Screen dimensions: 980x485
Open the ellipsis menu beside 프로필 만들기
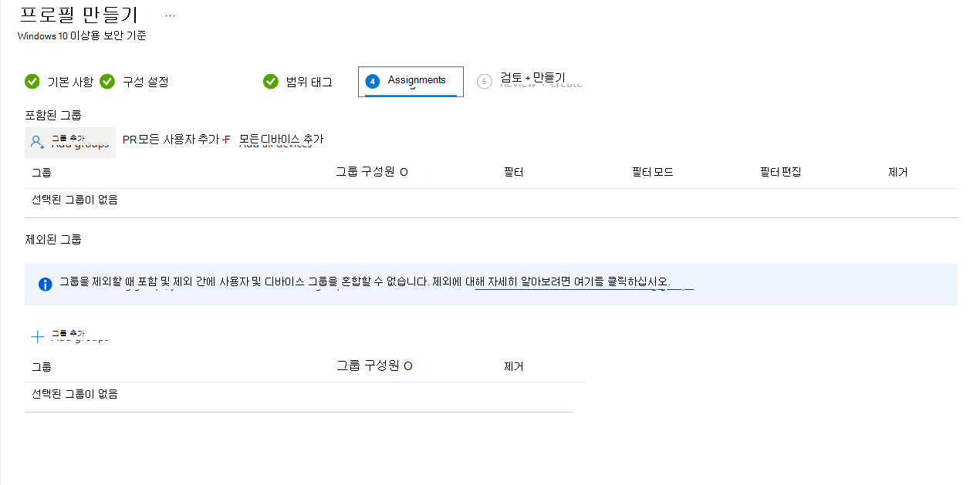click(170, 15)
